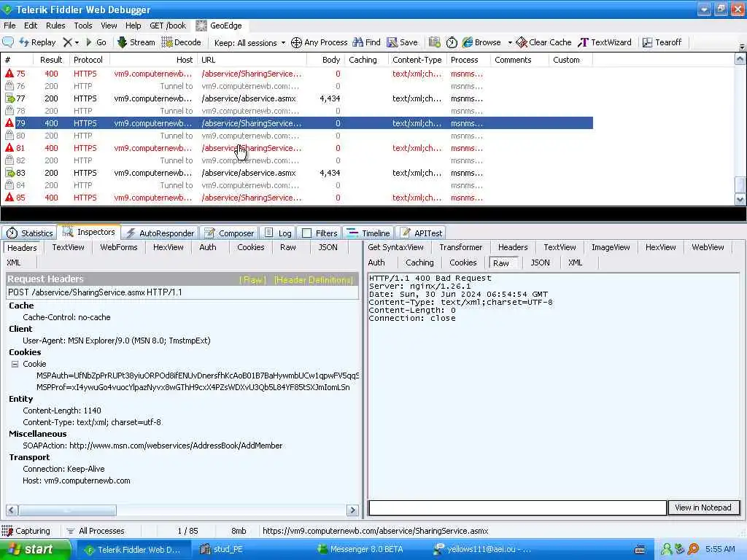747x560 pixels.
Task: Switch request inspector to WebForms tab
Action: [119, 247]
